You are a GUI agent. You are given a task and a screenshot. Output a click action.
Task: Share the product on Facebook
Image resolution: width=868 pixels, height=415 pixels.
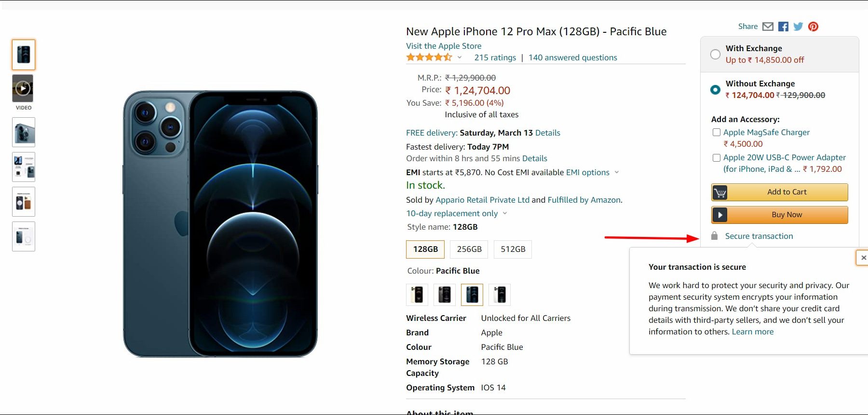[784, 27]
